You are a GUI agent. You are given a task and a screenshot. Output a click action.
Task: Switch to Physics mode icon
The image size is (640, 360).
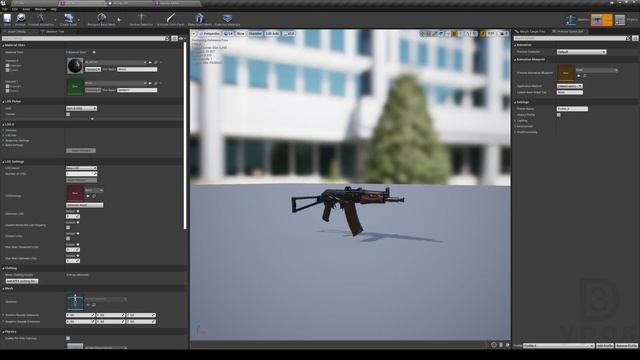620,20
